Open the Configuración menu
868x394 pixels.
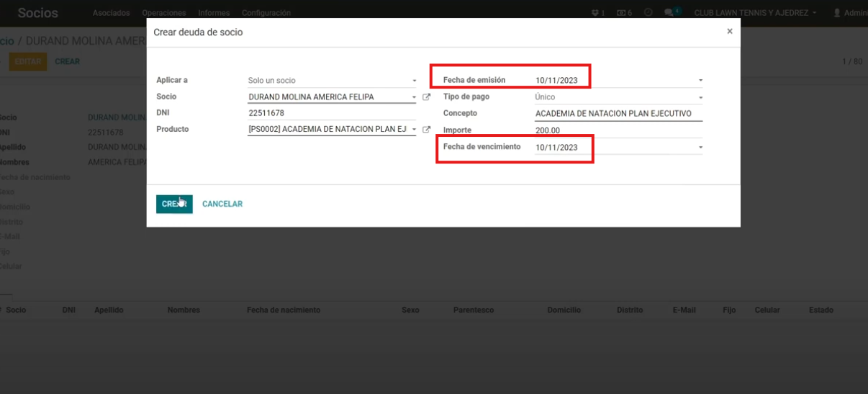point(266,13)
